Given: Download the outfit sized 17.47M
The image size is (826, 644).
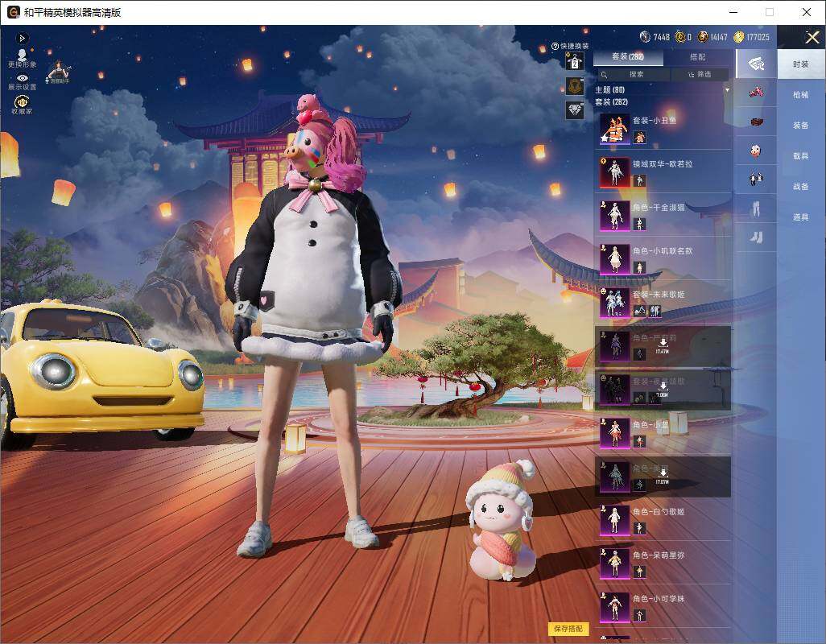Looking at the screenshot, I should point(663,345).
